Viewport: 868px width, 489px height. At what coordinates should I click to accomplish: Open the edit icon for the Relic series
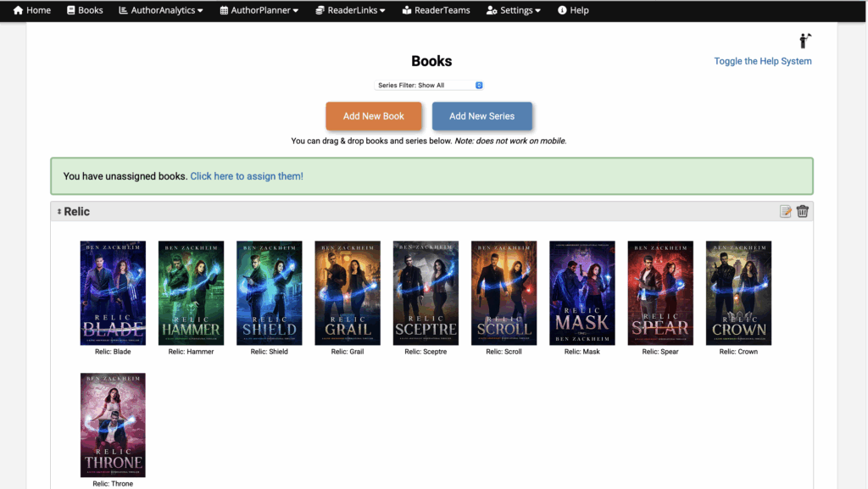pyautogui.click(x=785, y=210)
